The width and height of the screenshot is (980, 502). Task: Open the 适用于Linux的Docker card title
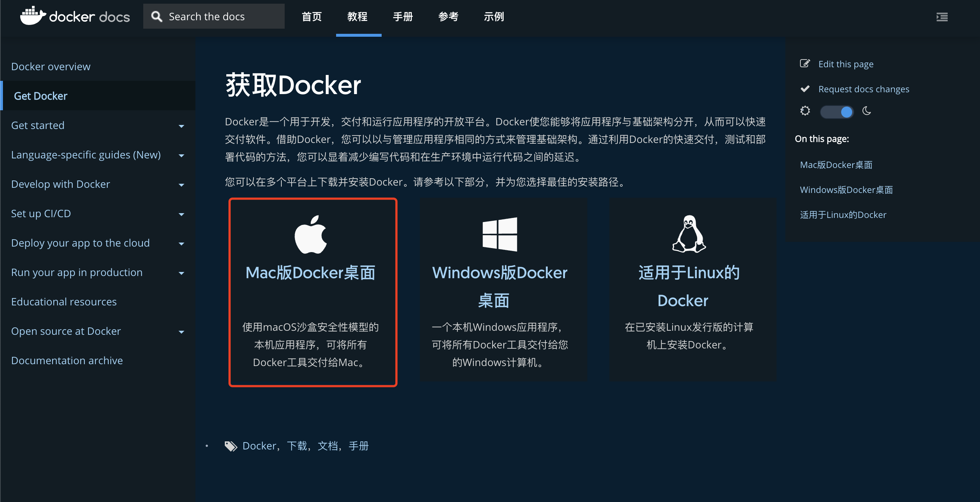tap(689, 287)
